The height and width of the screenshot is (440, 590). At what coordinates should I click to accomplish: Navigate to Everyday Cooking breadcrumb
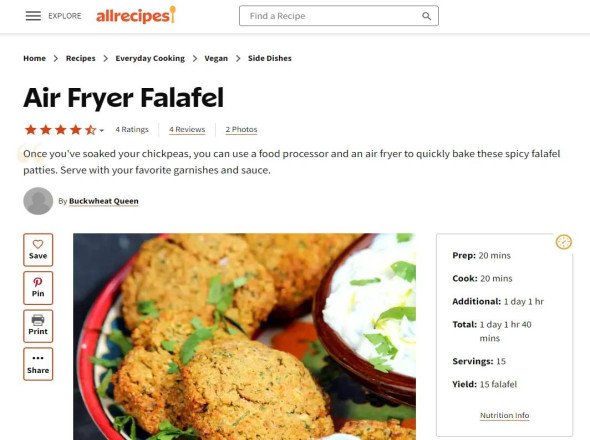click(x=150, y=58)
